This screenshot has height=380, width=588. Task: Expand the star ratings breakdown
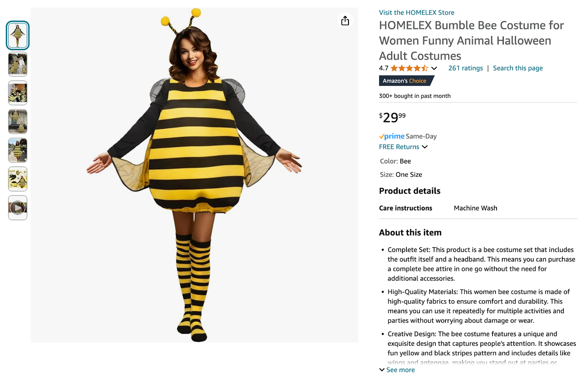(434, 68)
